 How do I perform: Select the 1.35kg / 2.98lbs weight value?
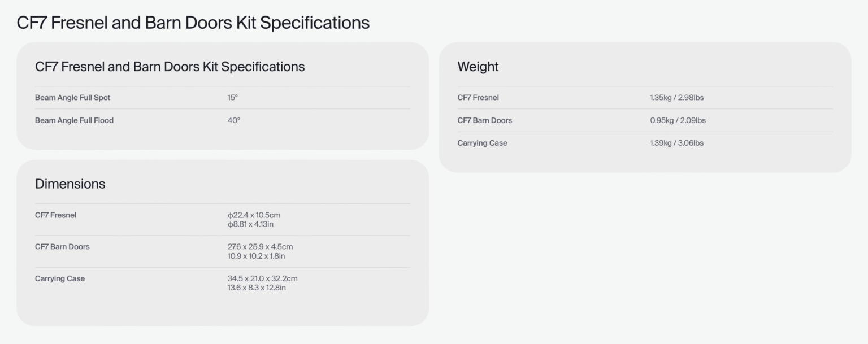677,98
